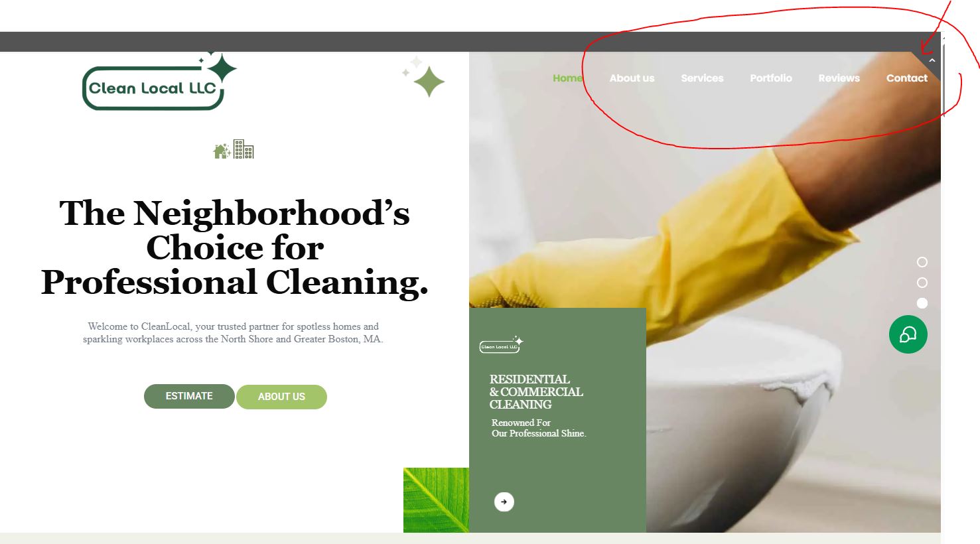This screenshot has width=980, height=544.
Task: Click the white arrow circle on green card
Action: click(x=504, y=502)
